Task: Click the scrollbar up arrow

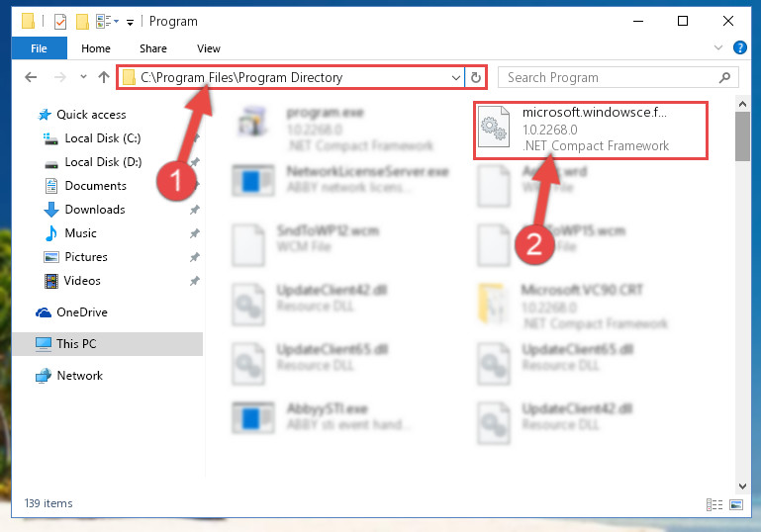Action: [x=742, y=104]
